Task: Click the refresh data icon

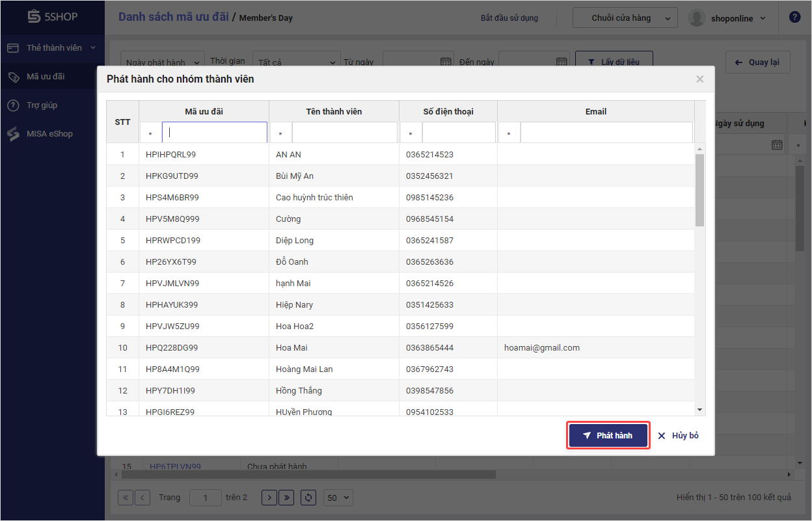Action: [x=308, y=498]
